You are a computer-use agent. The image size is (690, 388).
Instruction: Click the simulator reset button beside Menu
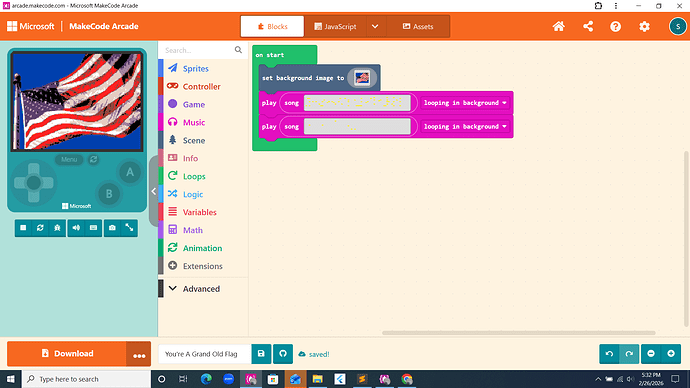(x=93, y=159)
